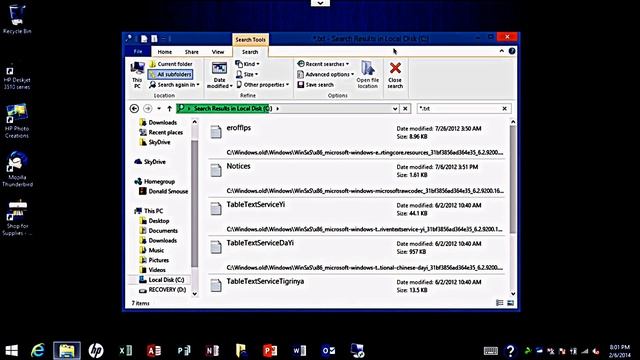Open Date modified filter dropdown
The image size is (640, 360).
[x=219, y=75]
